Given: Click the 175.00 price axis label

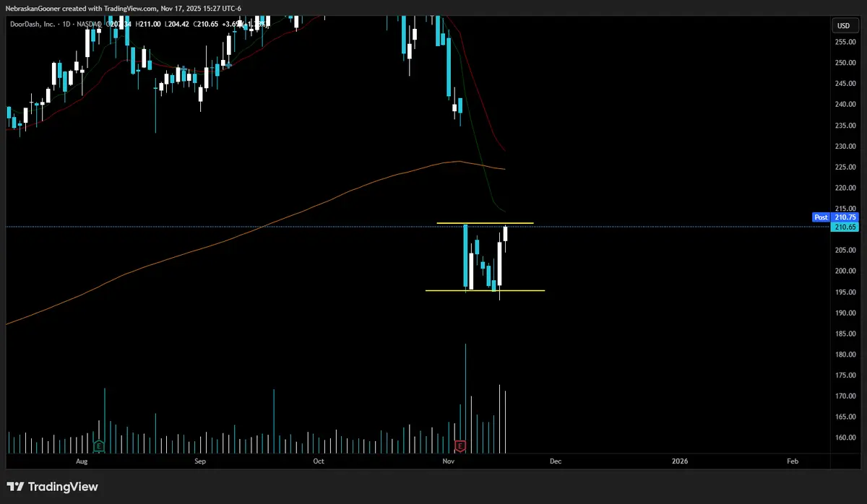Looking at the screenshot, I should (845, 376).
